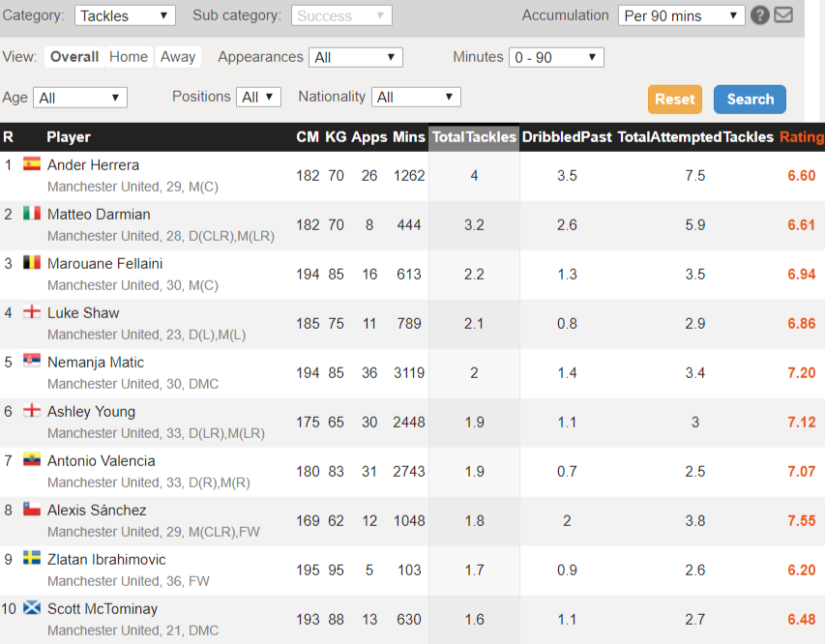Open Antonio Valencia player link
Image resolution: width=825 pixels, height=644 pixels.
click(101, 461)
